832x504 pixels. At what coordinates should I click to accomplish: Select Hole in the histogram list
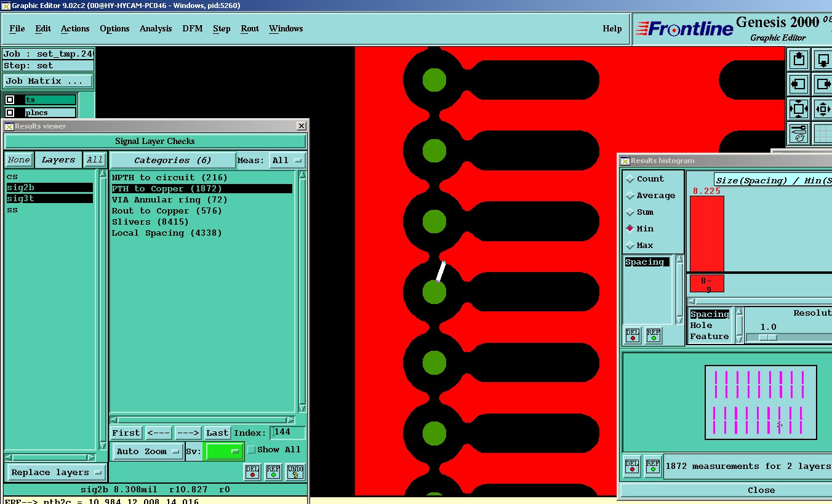[702, 326]
